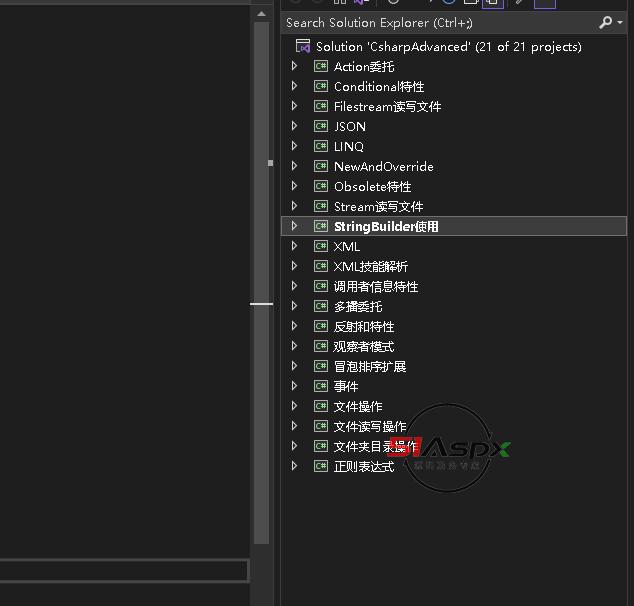Click the C# project icon for NewAndOverride
Screen dimensions: 634x606
(321, 166)
